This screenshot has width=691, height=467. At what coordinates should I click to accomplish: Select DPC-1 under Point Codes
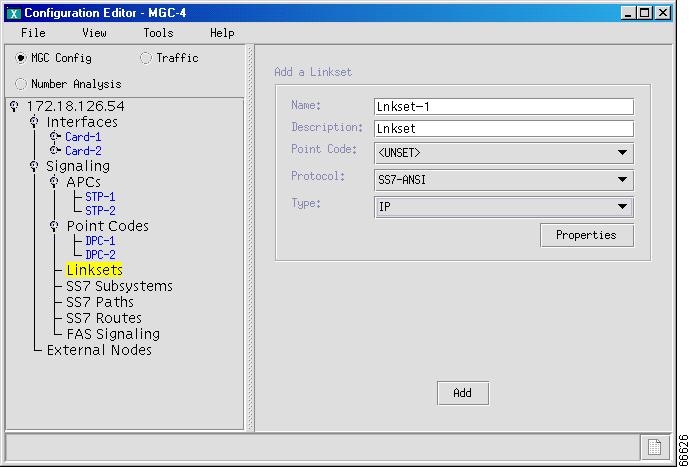(100, 241)
